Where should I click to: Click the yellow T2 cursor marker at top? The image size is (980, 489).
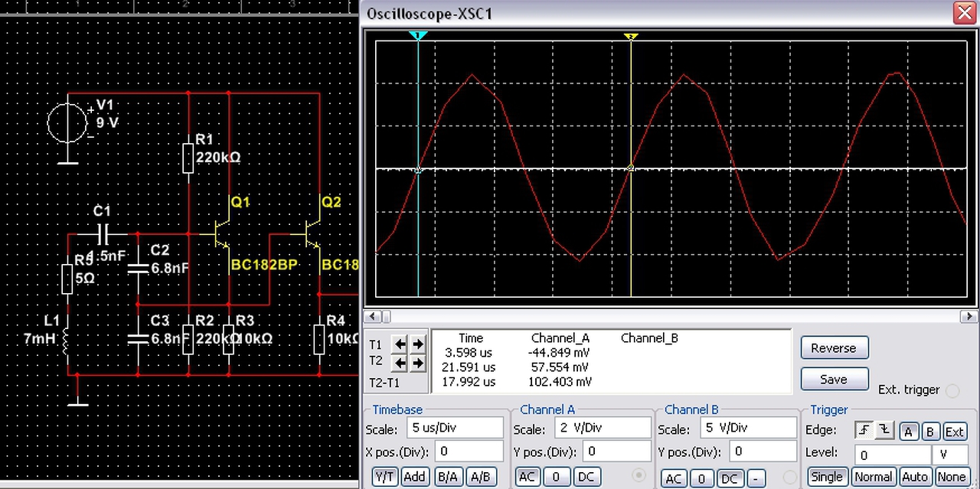(x=630, y=36)
